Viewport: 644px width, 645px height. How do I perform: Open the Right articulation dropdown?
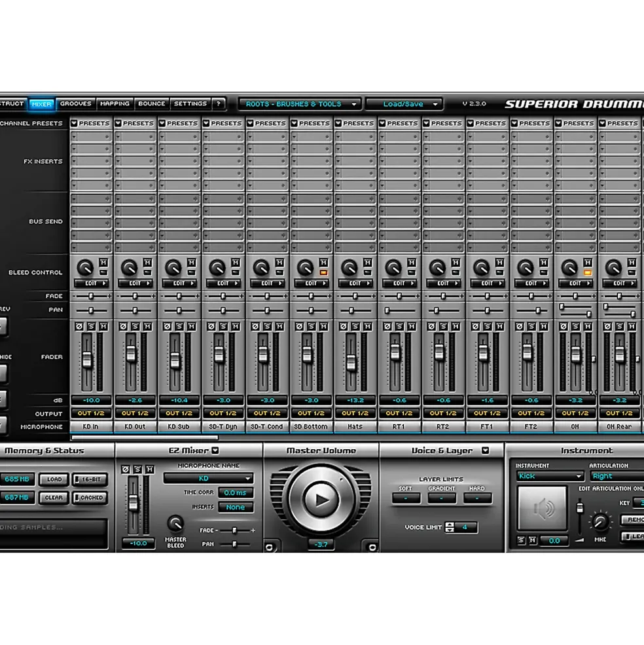tap(617, 476)
